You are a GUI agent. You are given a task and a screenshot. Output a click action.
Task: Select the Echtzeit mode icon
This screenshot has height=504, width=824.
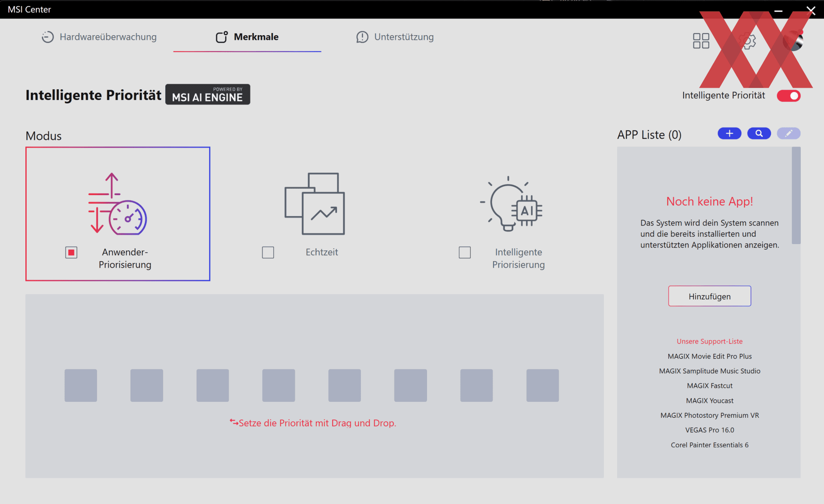coord(315,203)
